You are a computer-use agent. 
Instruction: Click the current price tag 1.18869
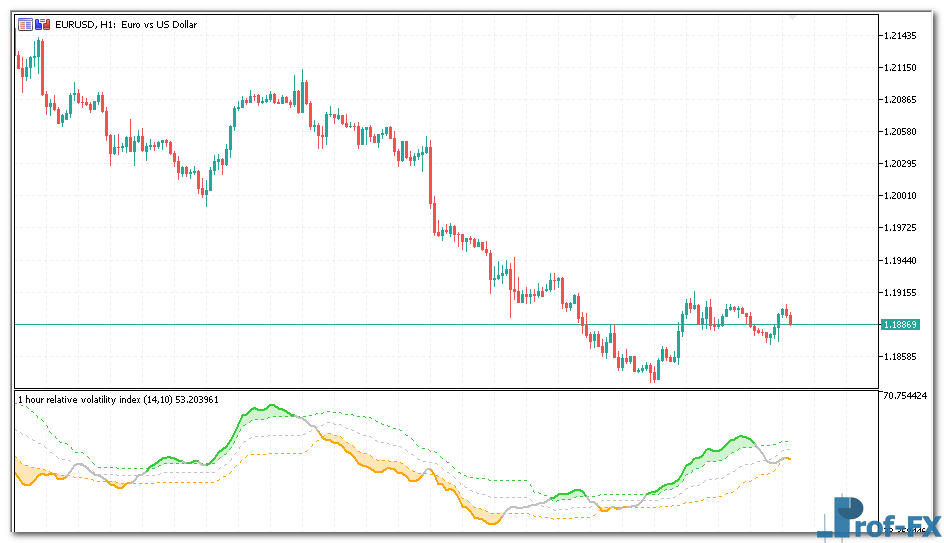pyautogui.click(x=899, y=325)
